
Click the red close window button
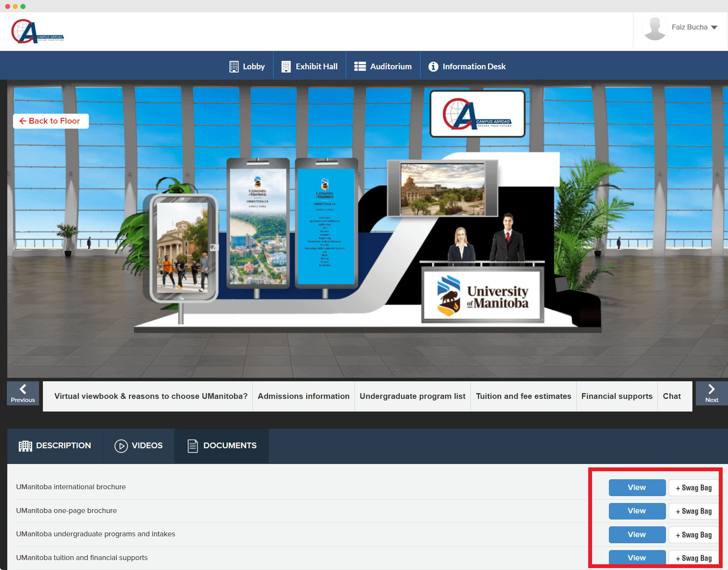coord(8,7)
